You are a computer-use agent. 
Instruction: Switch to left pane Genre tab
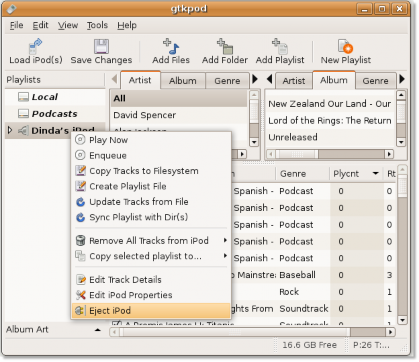[227, 81]
